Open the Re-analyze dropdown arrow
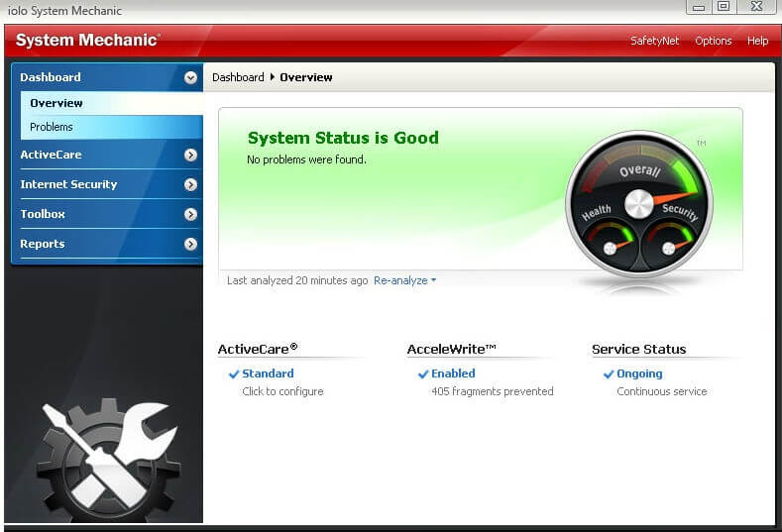This screenshot has width=782, height=532. tap(433, 280)
